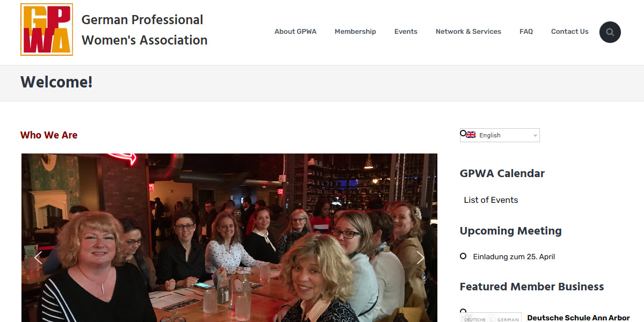Go to the FAQ page
Screen dimensions: 644x322
526,32
